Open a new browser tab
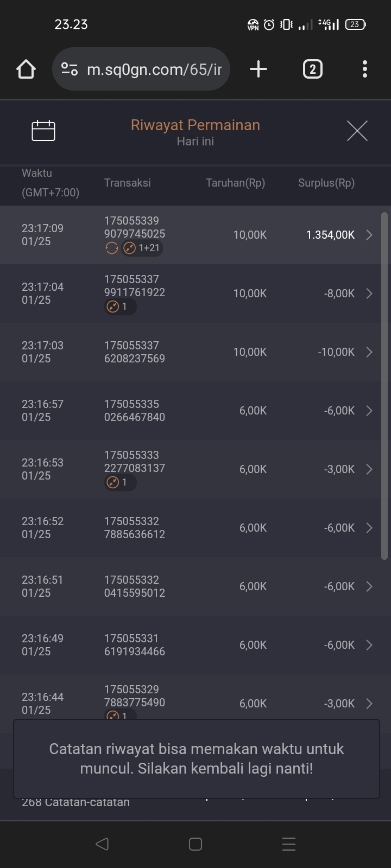Viewport: 391px width, 868px height. coord(258,69)
